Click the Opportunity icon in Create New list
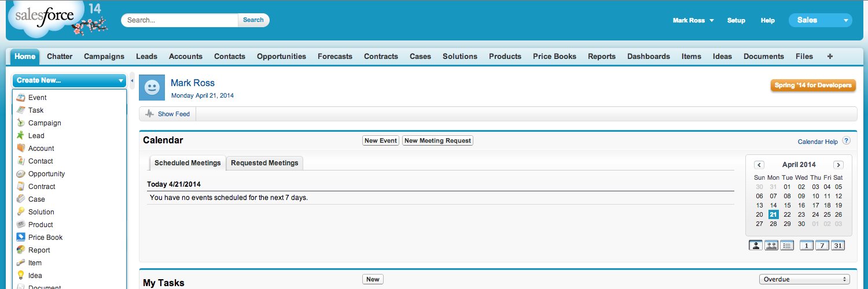 (21, 174)
